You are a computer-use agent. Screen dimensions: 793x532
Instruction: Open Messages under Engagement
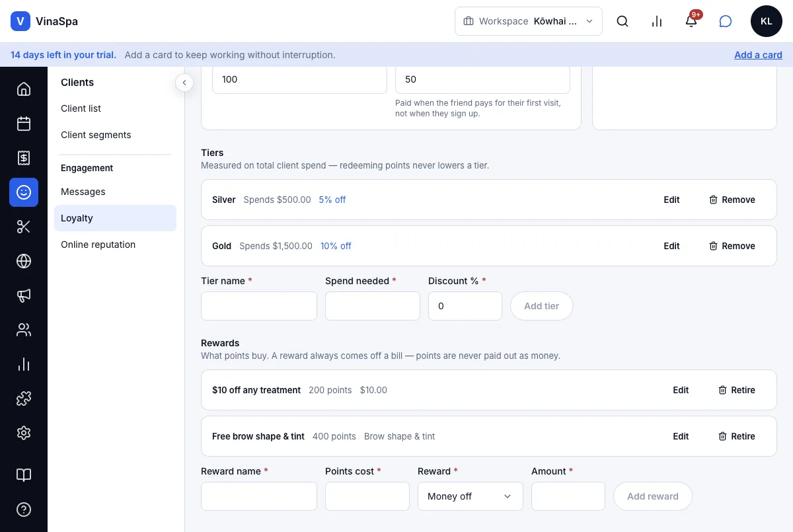[x=115, y=192]
